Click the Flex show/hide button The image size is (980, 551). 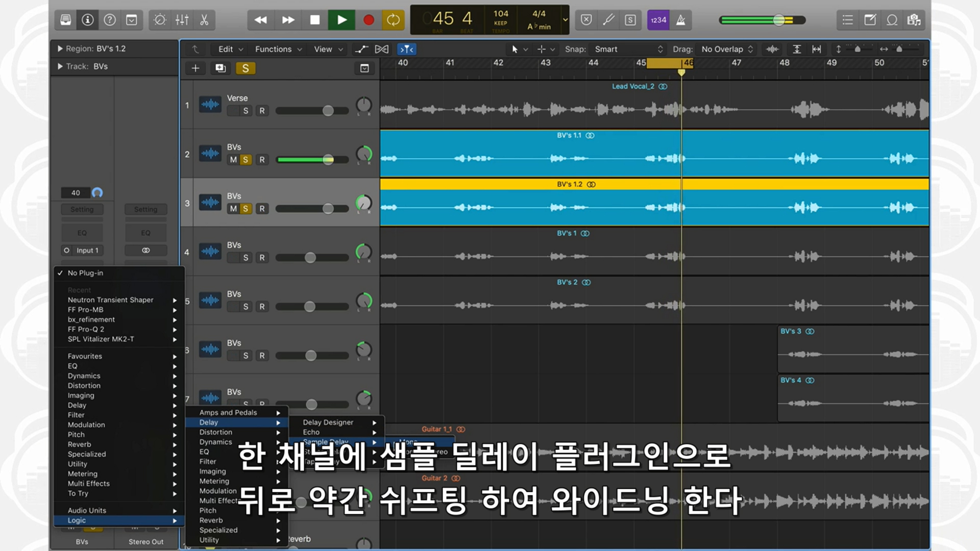click(x=381, y=49)
